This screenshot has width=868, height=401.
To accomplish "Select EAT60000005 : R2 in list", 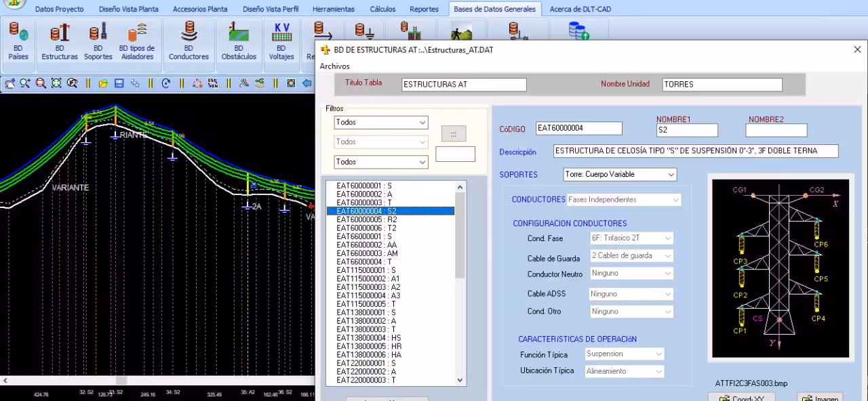I will click(x=367, y=219).
